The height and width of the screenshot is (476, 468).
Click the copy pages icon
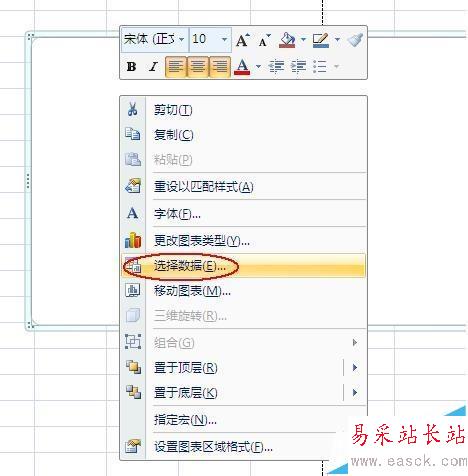click(x=133, y=134)
